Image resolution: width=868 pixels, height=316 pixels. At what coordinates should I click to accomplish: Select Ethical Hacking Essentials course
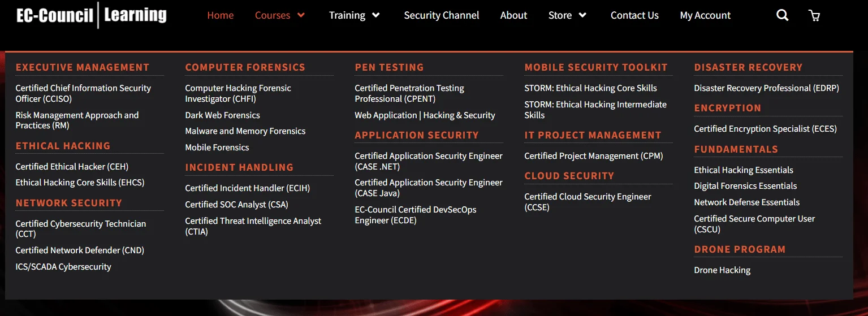tap(744, 170)
